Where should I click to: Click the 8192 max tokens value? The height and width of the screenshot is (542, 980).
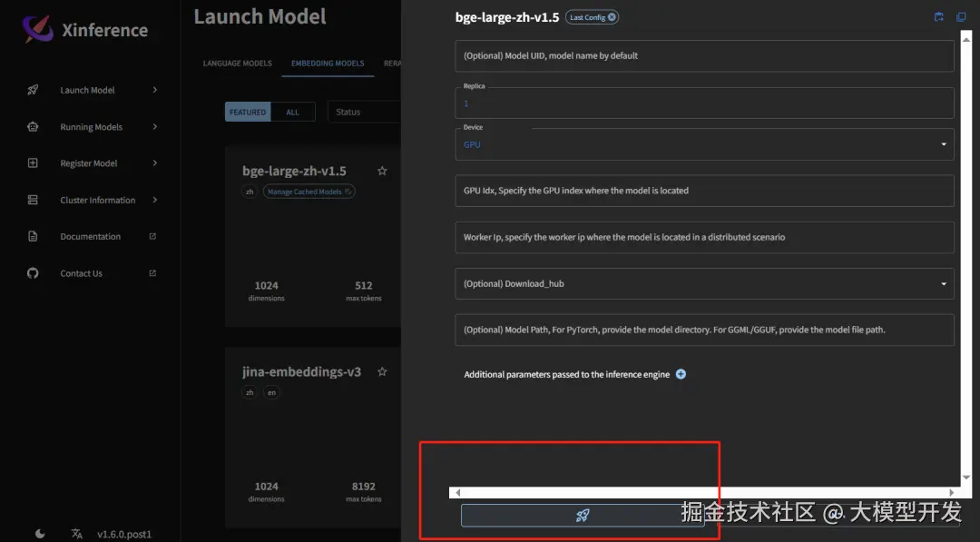click(364, 487)
